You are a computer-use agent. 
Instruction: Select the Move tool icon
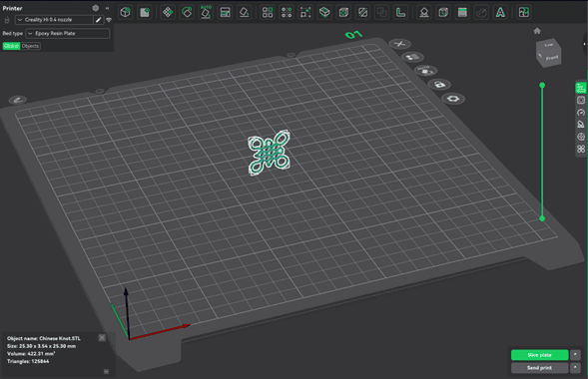(168, 12)
